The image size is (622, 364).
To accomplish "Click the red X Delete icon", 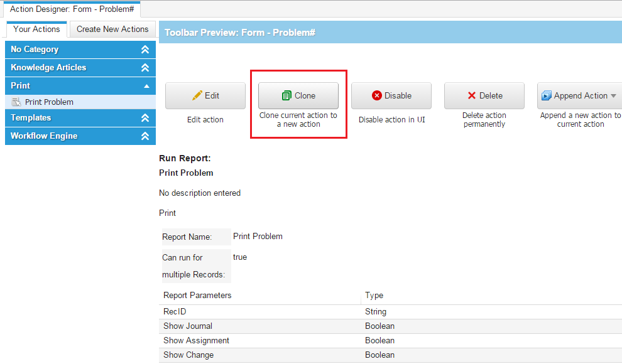I will point(472,95).
